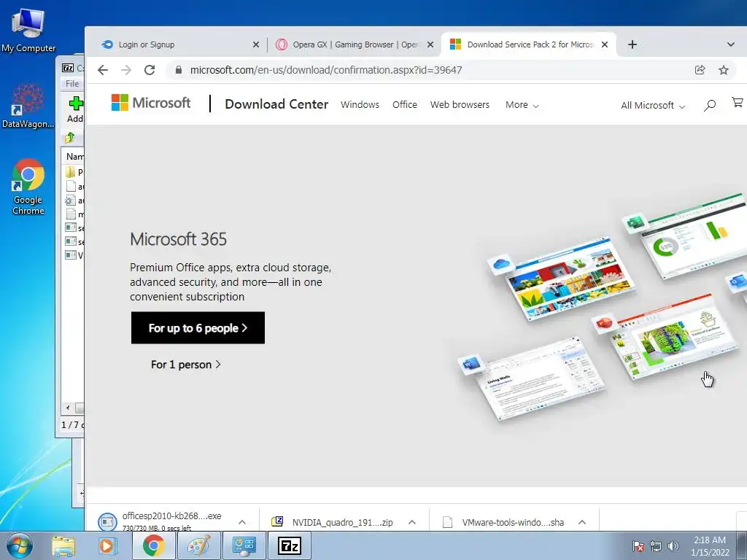Open a new tab with plus button

click(632, 44)
